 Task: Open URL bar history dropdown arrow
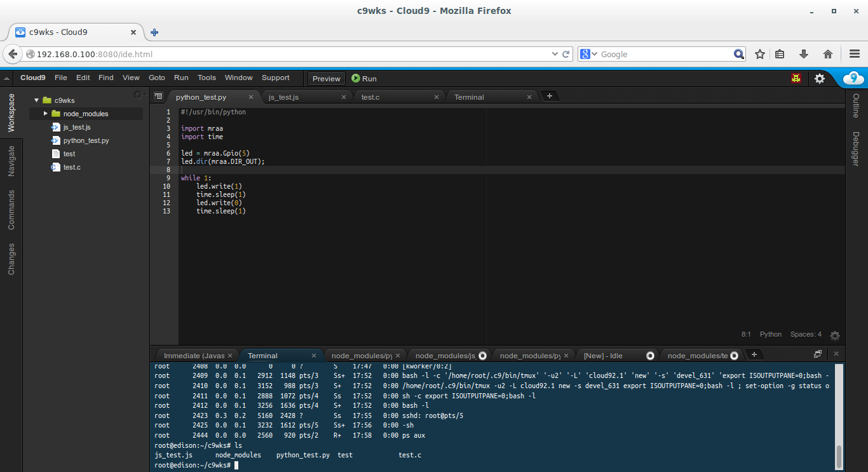click(554, 54)
